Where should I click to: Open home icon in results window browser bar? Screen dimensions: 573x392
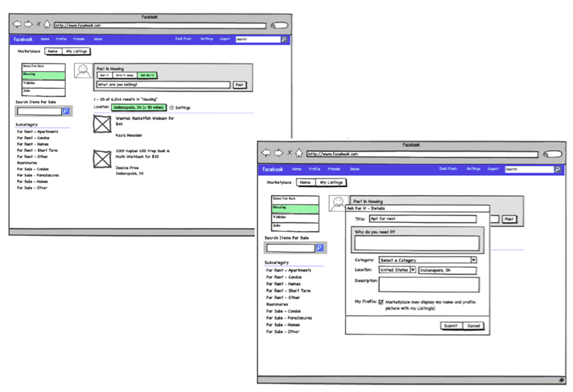pyautogui.click(x=46, y=24)
